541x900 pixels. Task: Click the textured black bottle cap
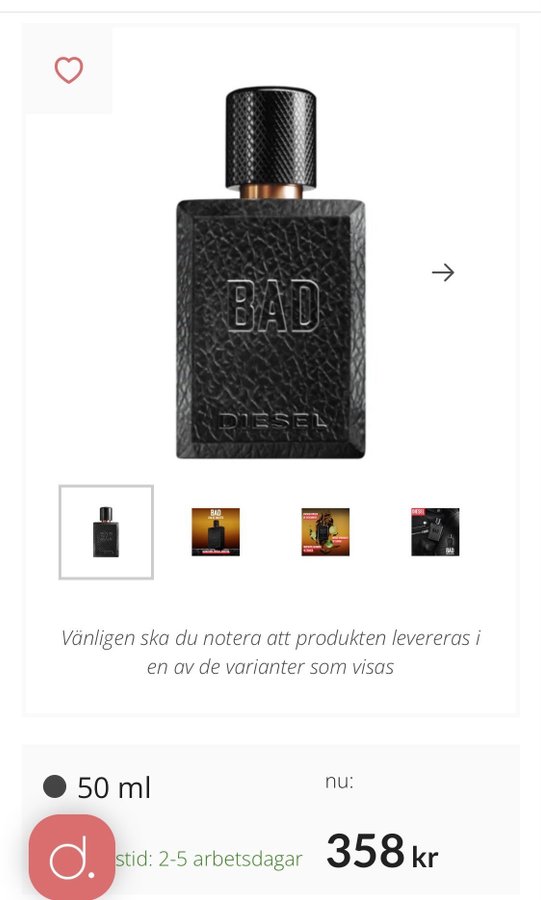pos(271,137)
